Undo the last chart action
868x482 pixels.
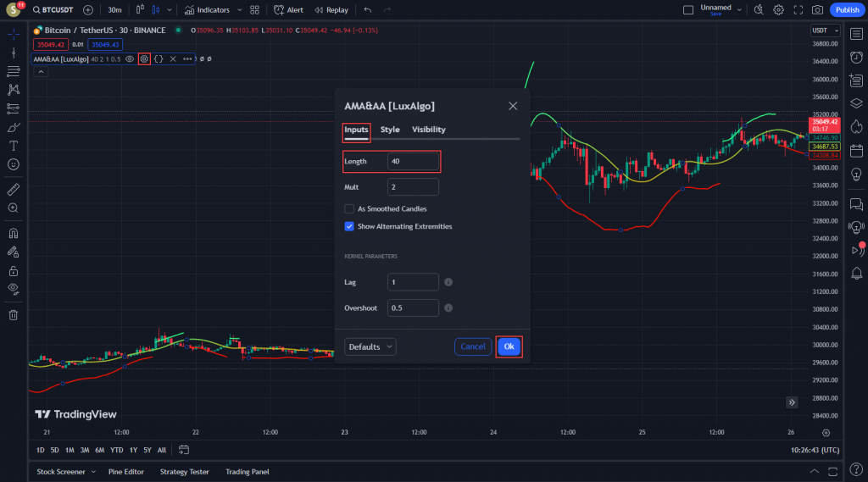click(x=368, y=10)
